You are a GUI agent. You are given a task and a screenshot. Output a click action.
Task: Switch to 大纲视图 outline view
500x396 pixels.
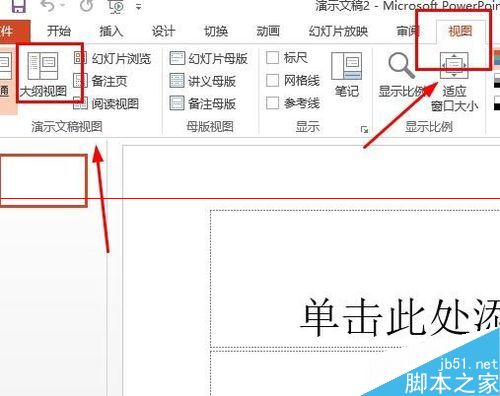pyautogui.click(x=43, y=74)
